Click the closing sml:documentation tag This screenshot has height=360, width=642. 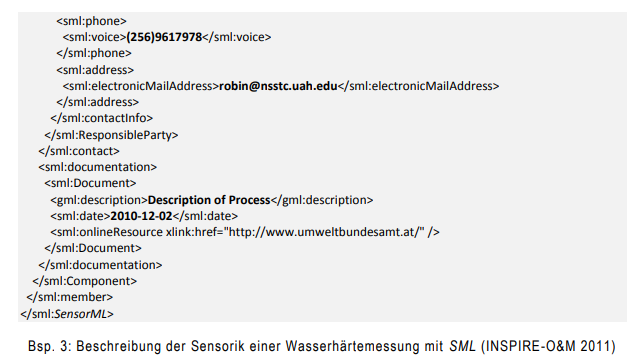coord(100,265)
